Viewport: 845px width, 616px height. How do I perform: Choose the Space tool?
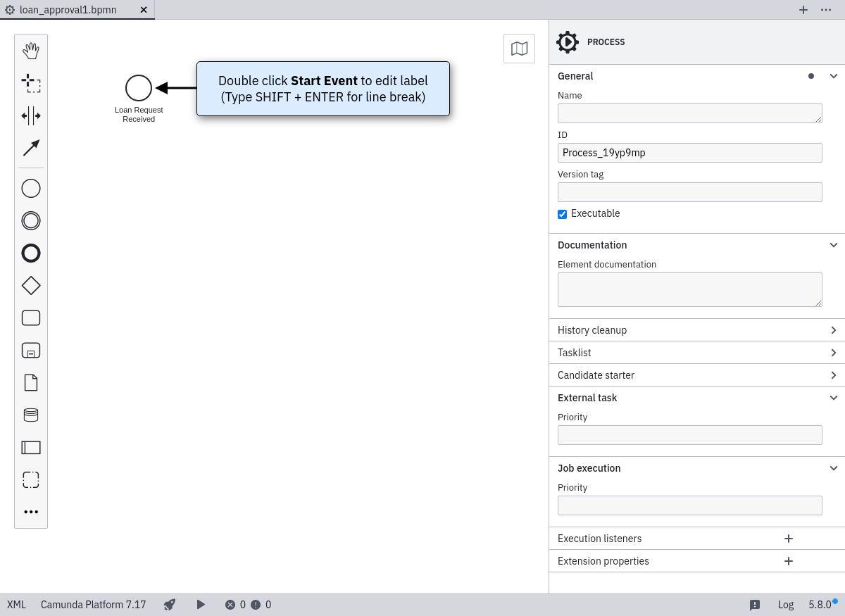pos(31,115)
